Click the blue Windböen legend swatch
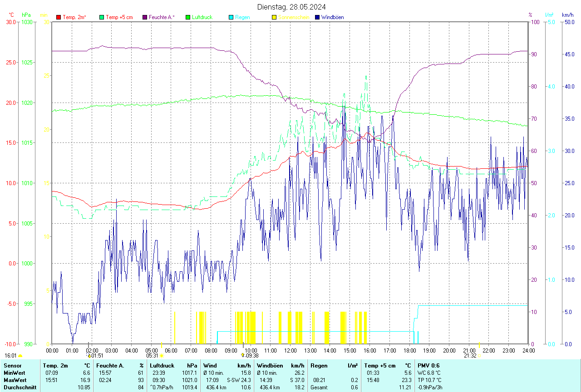The height and width of the screenshot is (392, 581). click(317, 17)
